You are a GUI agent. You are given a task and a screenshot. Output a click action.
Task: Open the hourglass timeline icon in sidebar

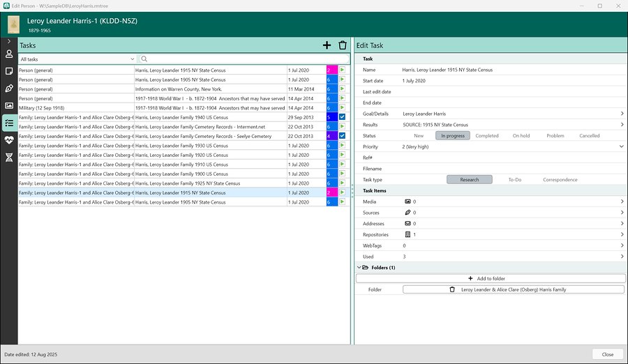point(9,158)
